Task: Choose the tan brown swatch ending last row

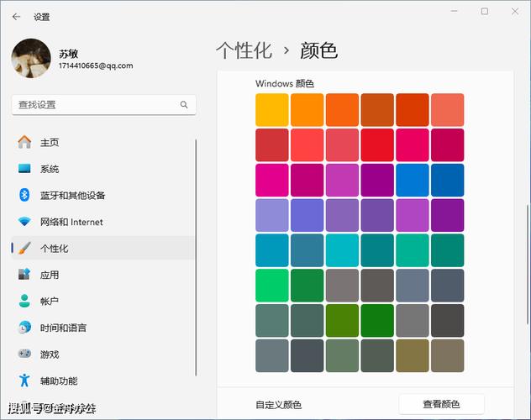Action: (447, 355)
